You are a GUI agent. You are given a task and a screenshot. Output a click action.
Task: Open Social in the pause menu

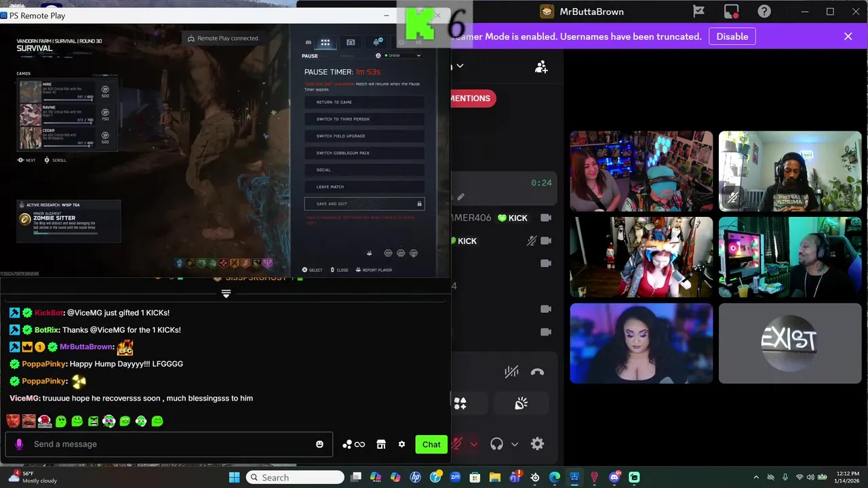pos(364,170)
